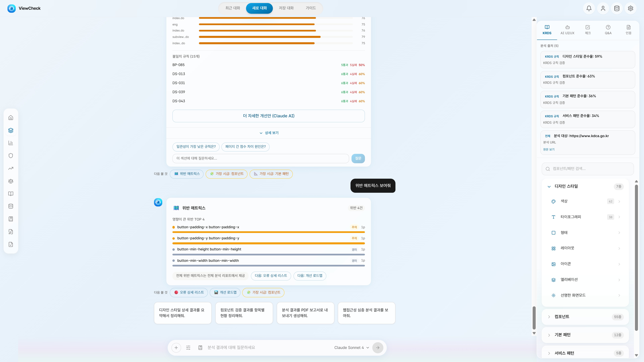Open the 타이포그래피 item

click(585, 217)
